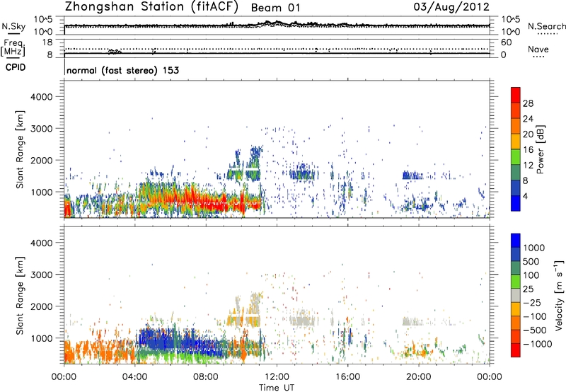Click the 'CPID' label

(16, 67)
